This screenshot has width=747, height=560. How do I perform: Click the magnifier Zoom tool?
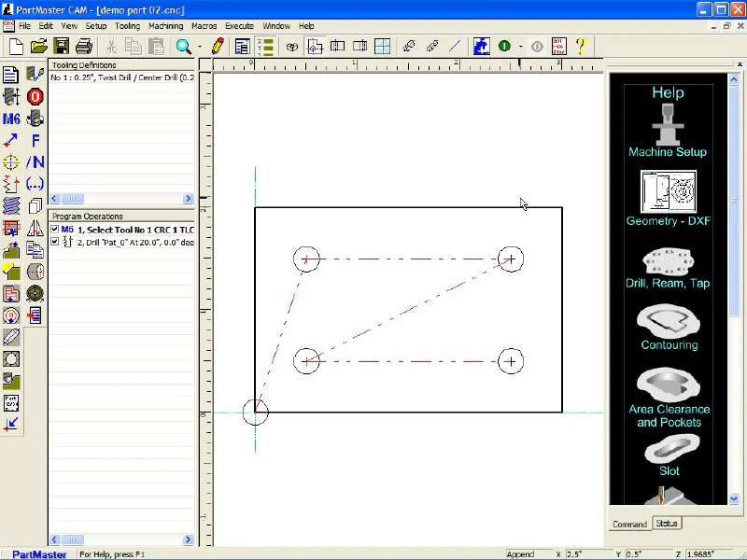point(183,46)
